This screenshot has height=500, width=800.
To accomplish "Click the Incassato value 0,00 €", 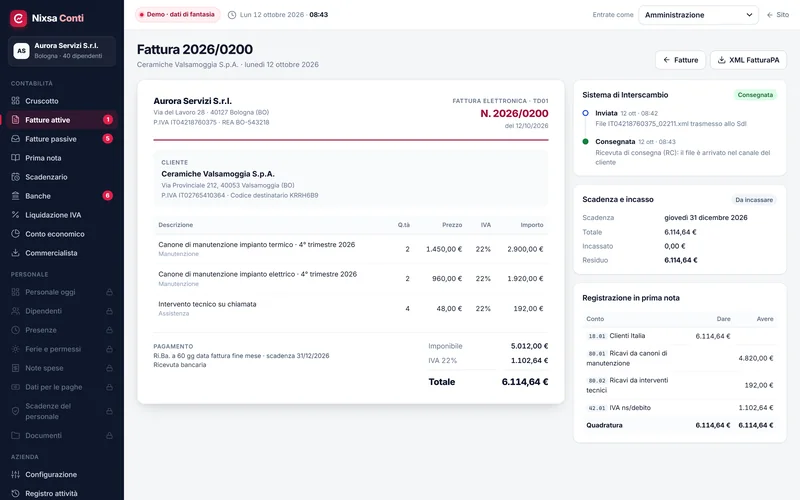I will [674, 246].
